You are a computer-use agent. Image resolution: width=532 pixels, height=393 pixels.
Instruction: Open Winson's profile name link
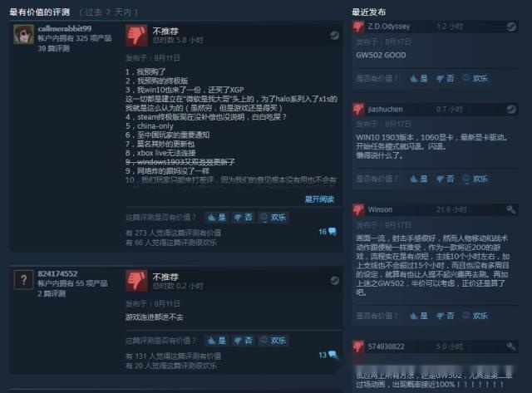click(x=380, y=209)
